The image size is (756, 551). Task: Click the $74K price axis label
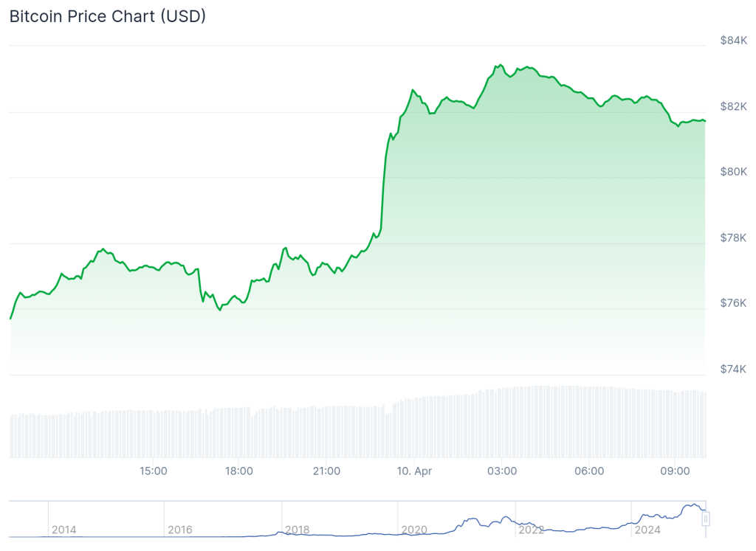(x=733, y=369)
